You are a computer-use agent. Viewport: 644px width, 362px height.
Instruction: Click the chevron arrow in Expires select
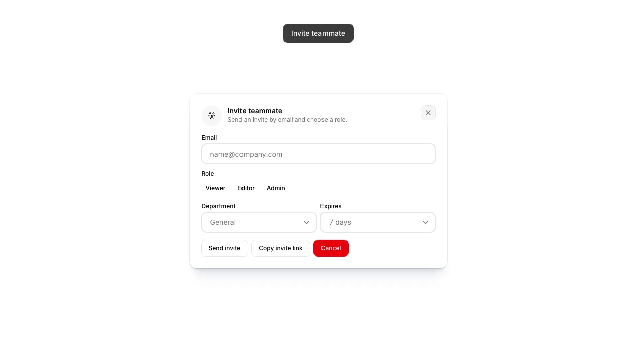point(425,222)
